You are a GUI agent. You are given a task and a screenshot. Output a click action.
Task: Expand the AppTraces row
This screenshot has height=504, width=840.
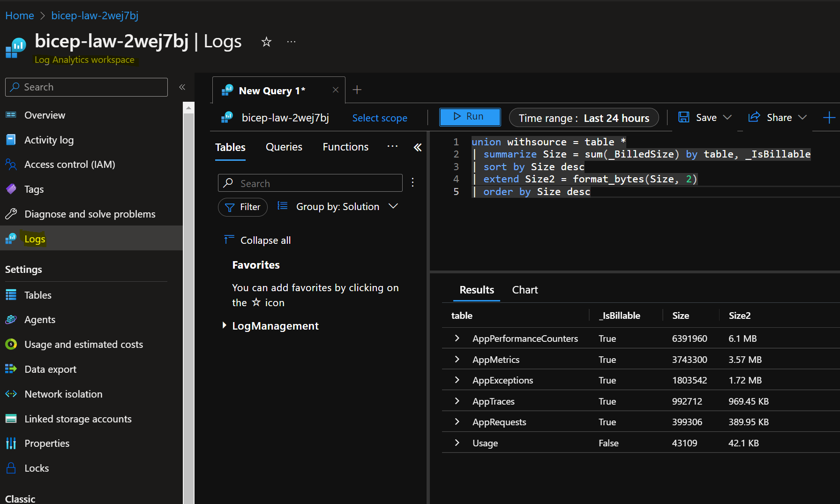pos(457,401)
